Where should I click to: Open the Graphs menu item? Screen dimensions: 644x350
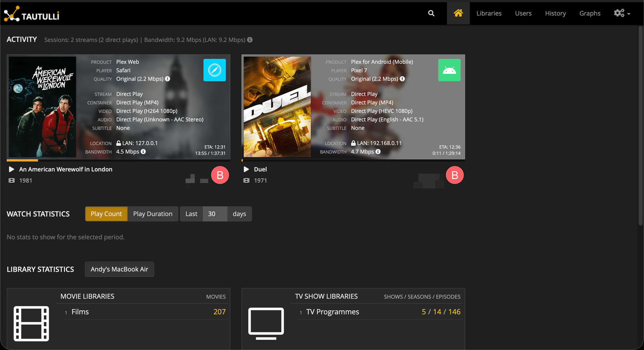tap(590, 13)
